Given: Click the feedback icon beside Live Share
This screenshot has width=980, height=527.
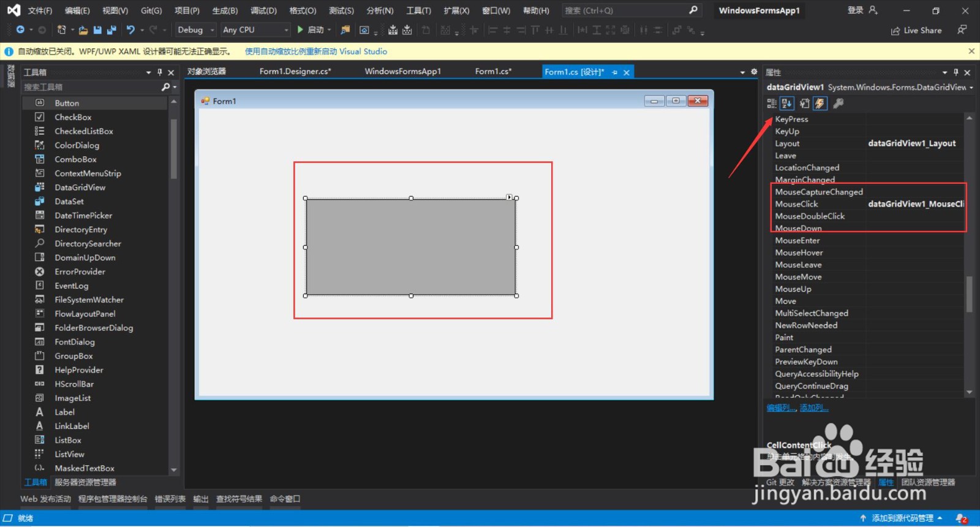Looking at the screenshot, I should (x=962, y=30).
